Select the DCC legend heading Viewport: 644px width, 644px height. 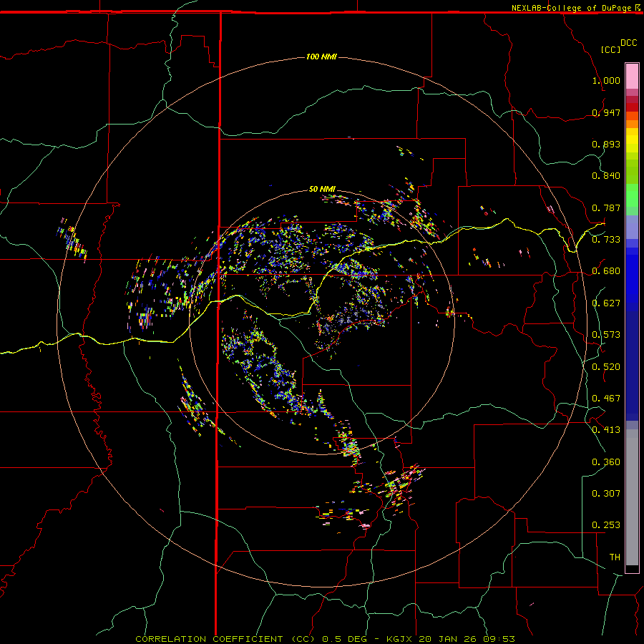[629, 43]
